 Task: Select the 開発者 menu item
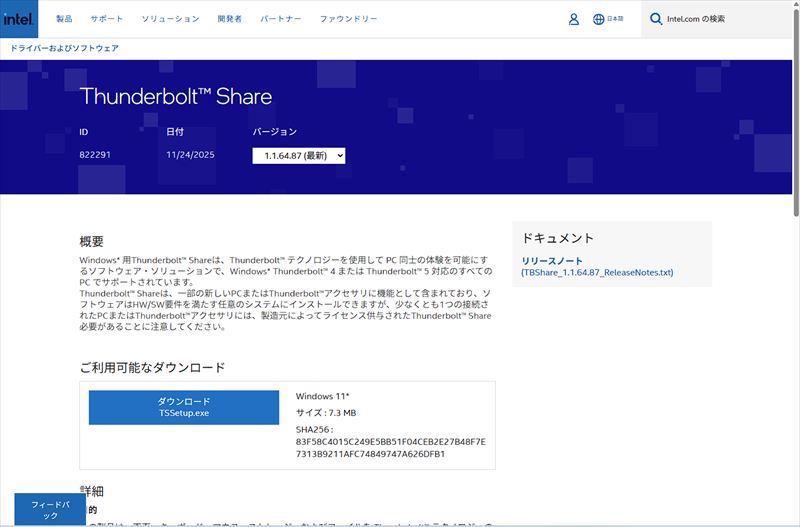[229, 19]
